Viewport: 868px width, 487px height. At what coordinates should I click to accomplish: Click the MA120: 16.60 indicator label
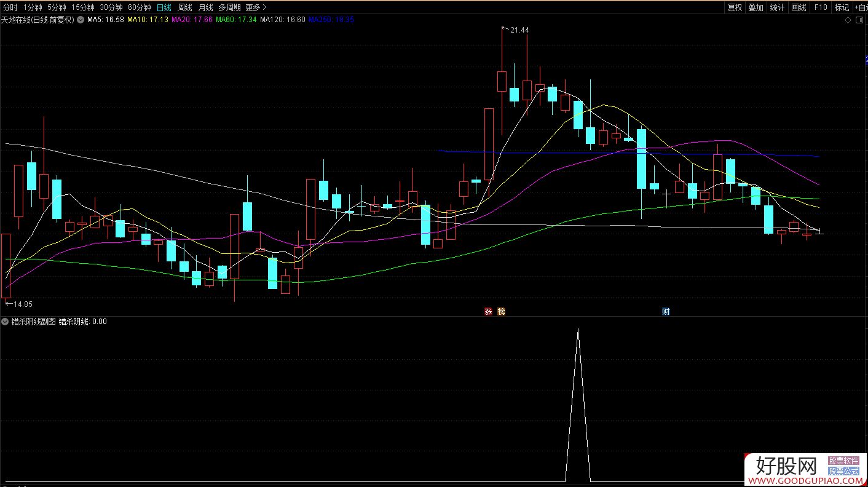[282, 20]
